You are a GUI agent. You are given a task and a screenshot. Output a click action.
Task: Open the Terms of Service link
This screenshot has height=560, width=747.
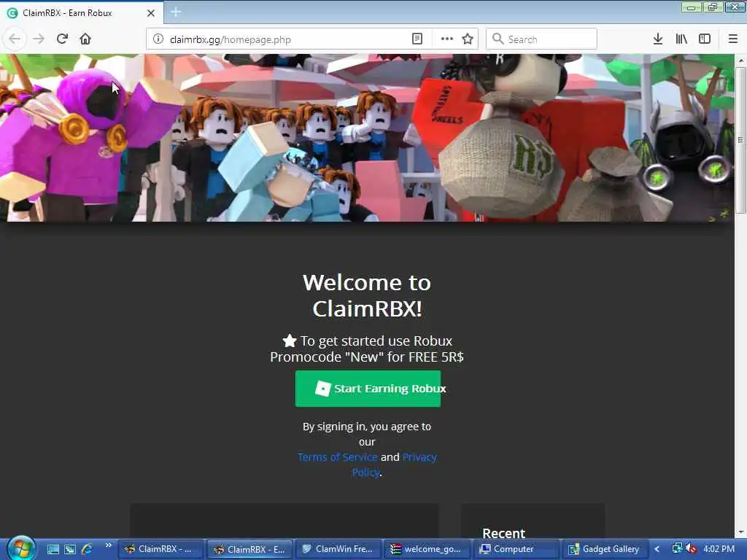337,457
